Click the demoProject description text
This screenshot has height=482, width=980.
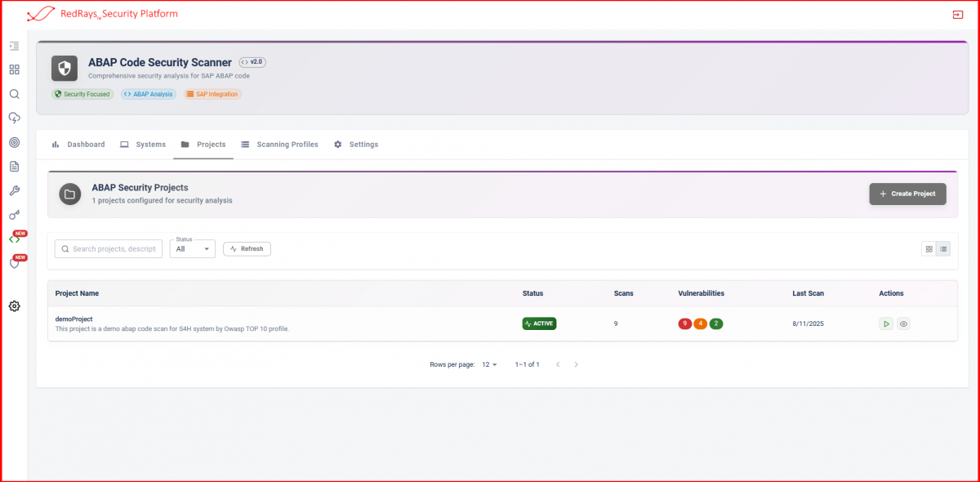pos(172,328)
